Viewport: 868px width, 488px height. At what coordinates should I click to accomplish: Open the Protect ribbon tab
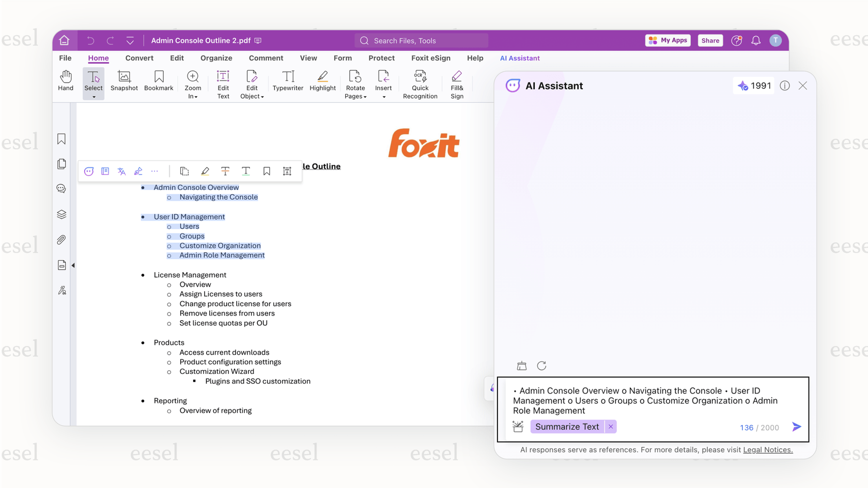381,58
